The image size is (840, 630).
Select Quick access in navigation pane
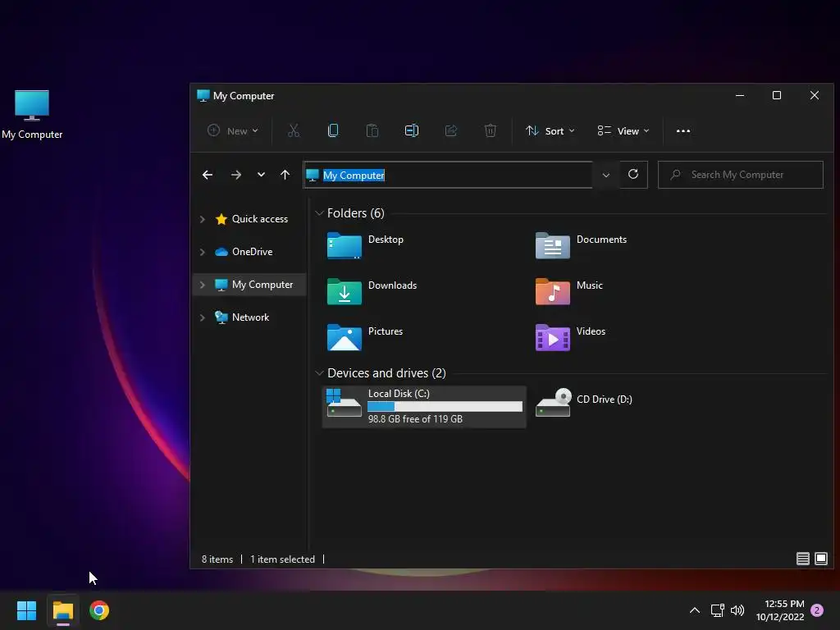pyautogui.click(x=260, y=218)
